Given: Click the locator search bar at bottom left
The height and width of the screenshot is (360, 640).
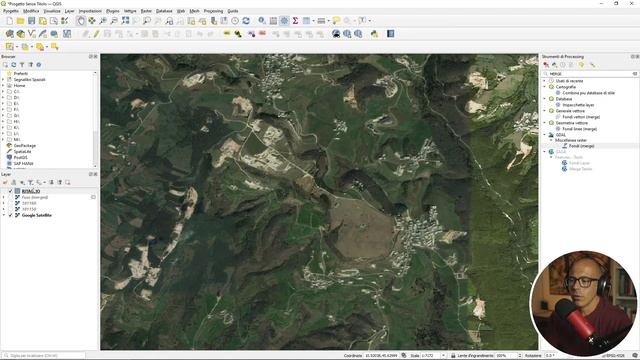Looking at the screenshot, I should click(44, 356).
